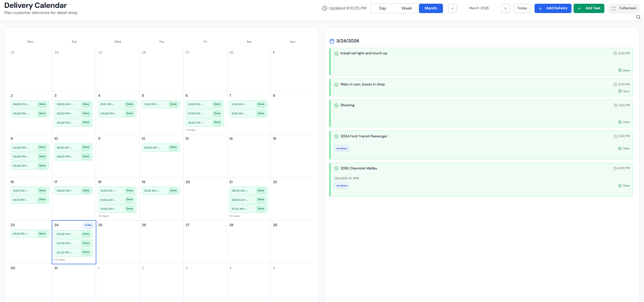Click check icon on Showing task
This screenshot has height=302, width=644.
337,105
